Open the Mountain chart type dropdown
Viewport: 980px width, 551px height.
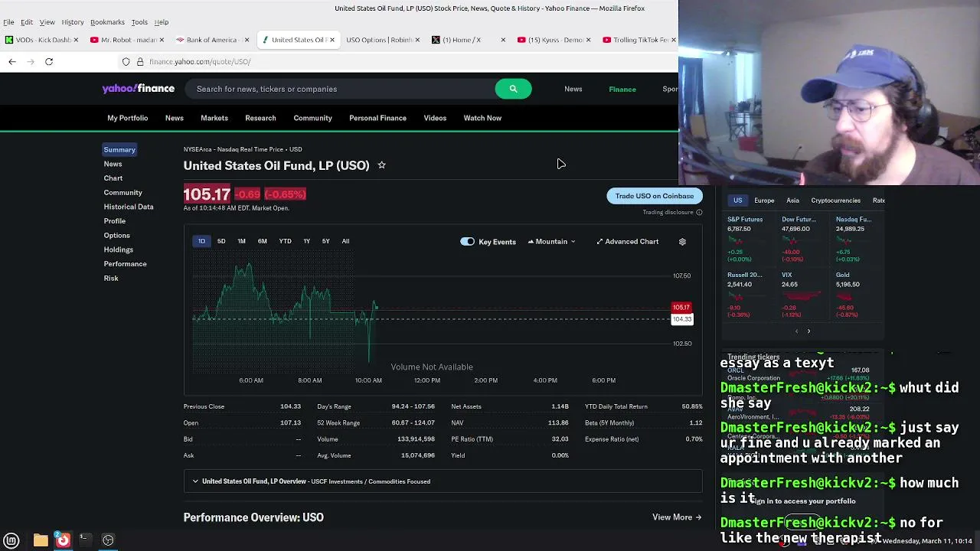click(x=551, y=242)
